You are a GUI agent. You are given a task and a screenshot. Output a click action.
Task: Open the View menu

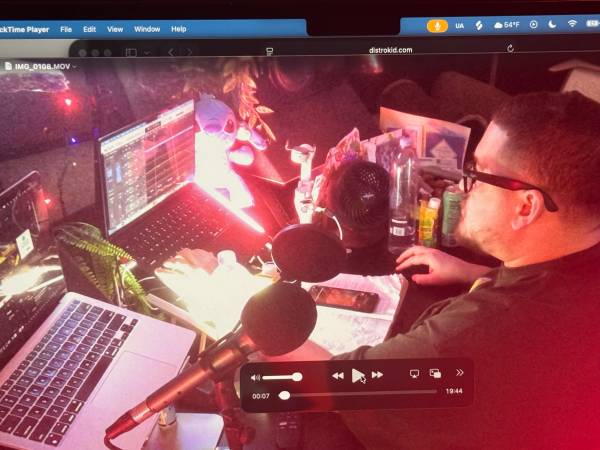pos(115,29)
